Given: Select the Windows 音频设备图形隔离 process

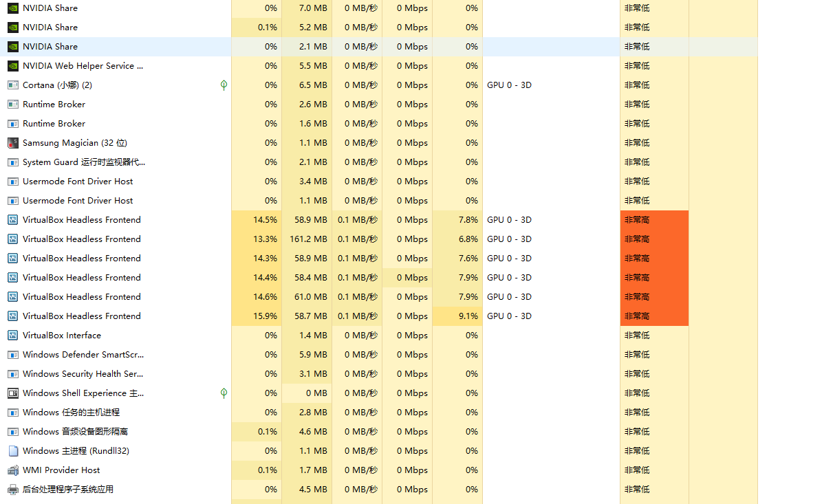Looking at the screenshot, I should pyautogui.click(x=75, y=432).
